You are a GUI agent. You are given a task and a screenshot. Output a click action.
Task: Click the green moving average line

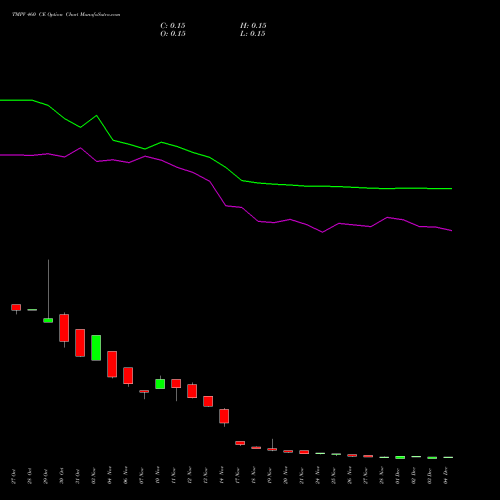point(225,168)
